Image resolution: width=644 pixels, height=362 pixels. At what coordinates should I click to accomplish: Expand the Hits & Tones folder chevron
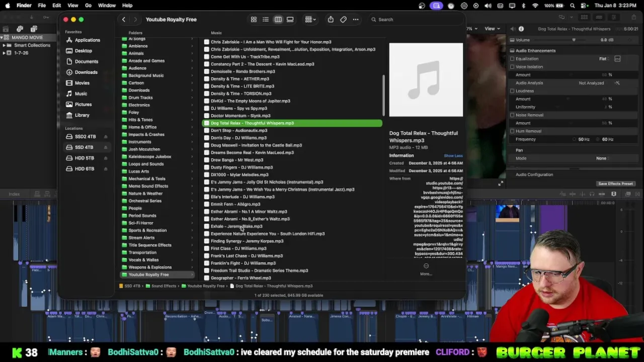pos(192,120)
